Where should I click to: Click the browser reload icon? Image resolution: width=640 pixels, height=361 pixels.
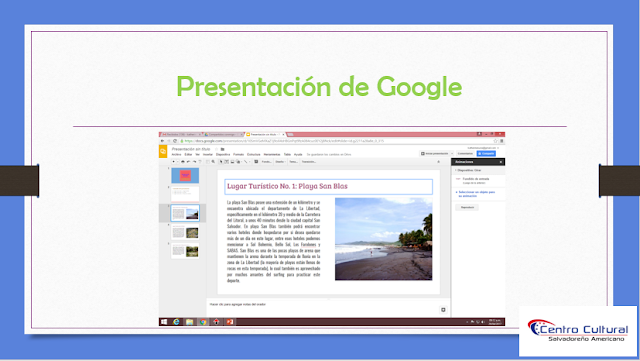point(175,141)
